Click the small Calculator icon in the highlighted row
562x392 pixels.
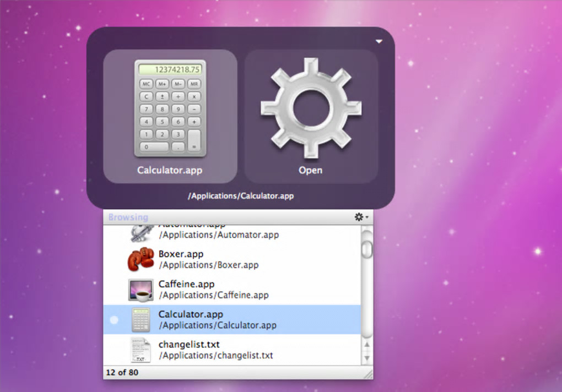click(x=141, y=320)
